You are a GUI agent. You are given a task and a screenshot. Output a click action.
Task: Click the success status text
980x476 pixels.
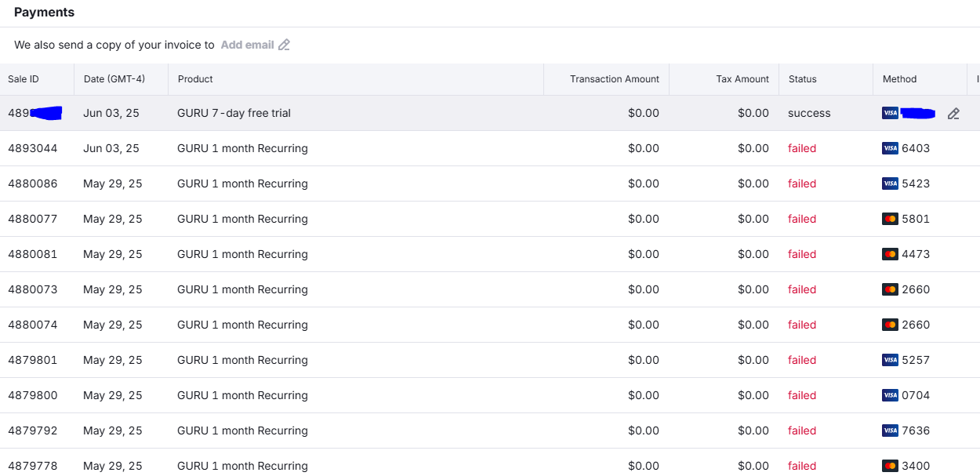[x=809, y=113]
